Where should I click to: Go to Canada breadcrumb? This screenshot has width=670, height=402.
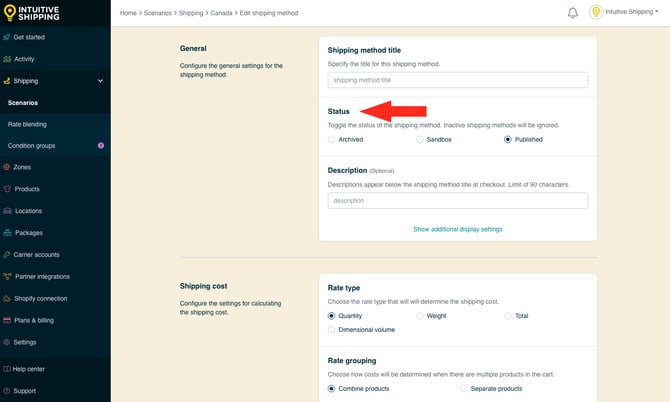tap(221, 13)
